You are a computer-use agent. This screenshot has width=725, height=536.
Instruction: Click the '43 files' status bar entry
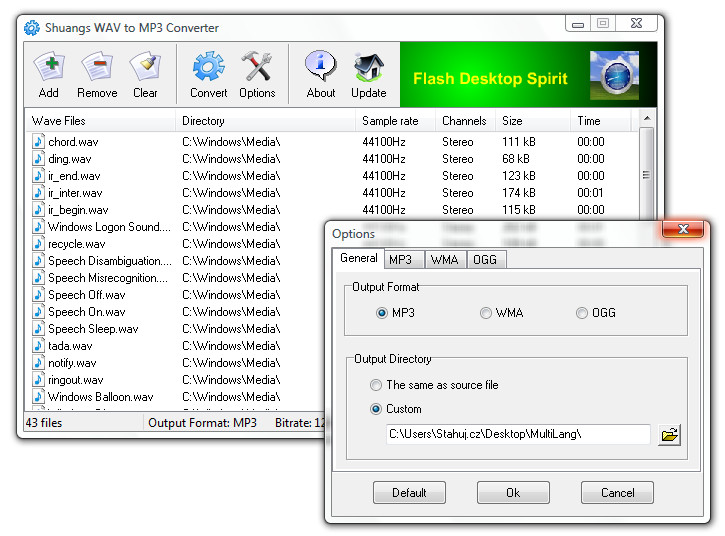click(44, 423)
